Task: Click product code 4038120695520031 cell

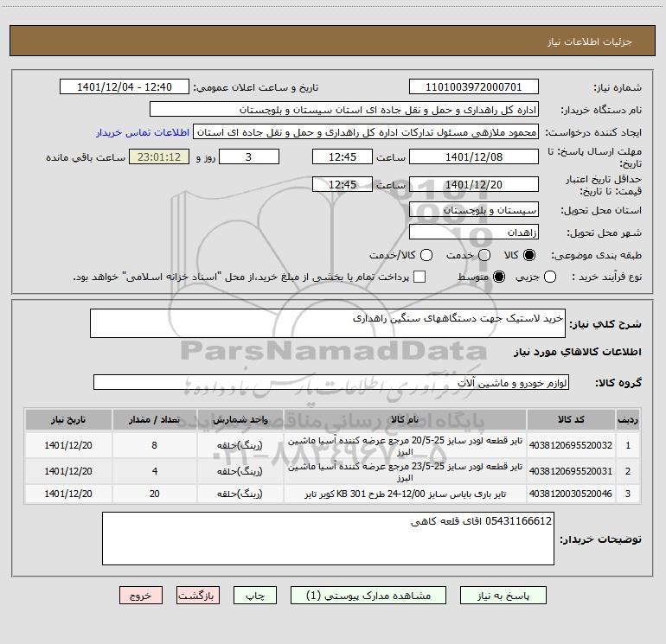Action: (571, 471)
